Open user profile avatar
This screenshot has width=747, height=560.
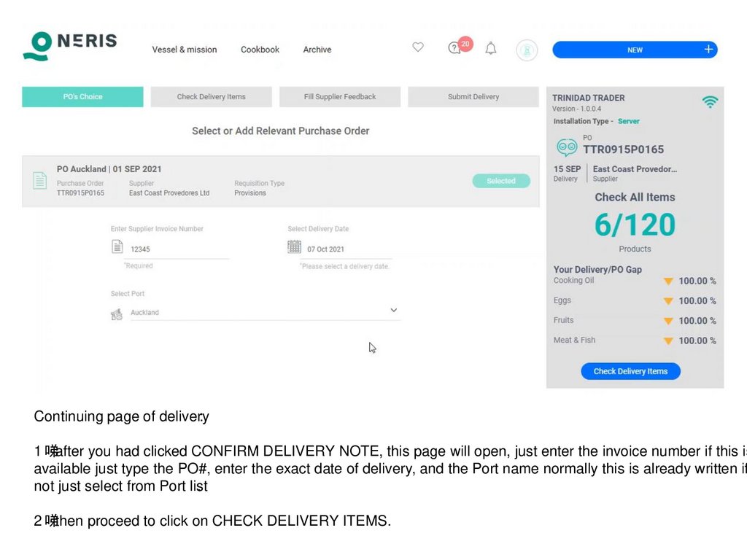(x=527, y=50)
